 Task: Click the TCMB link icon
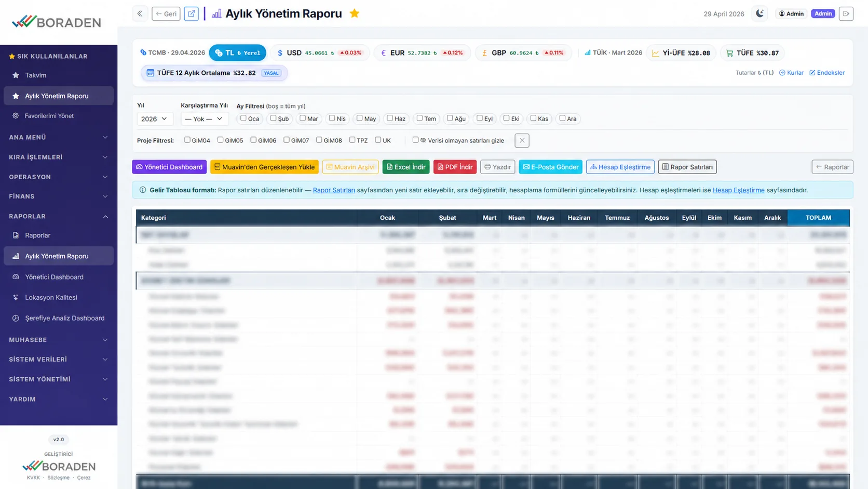[x=143, y=52]
